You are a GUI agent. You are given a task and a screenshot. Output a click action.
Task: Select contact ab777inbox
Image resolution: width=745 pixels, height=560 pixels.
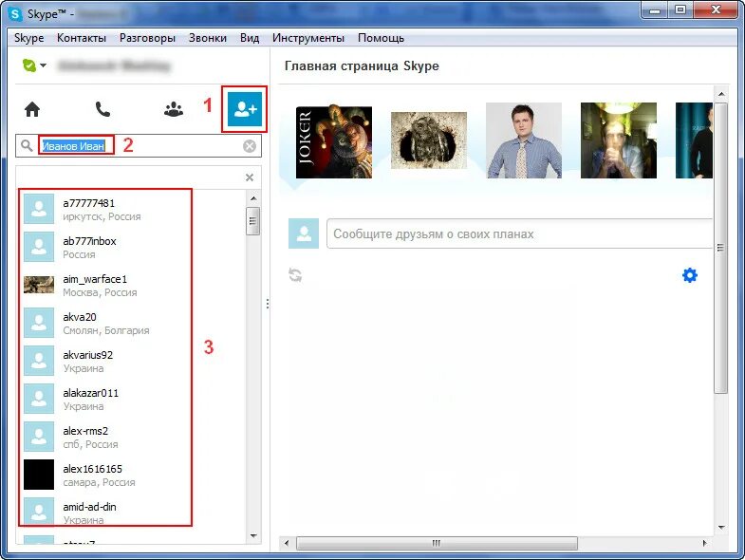click(133, 247)
